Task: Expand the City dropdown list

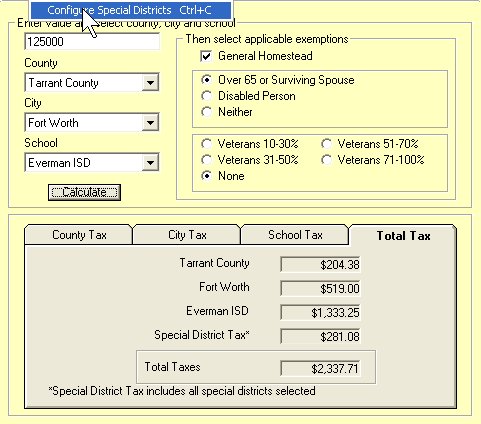Action: click(x=150, y=122)
